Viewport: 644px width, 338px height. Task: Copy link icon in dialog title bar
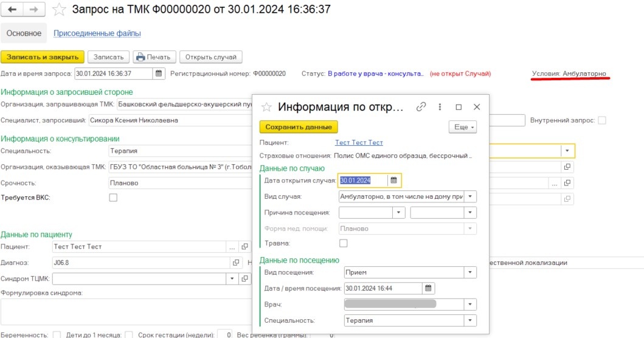point(420,107)
